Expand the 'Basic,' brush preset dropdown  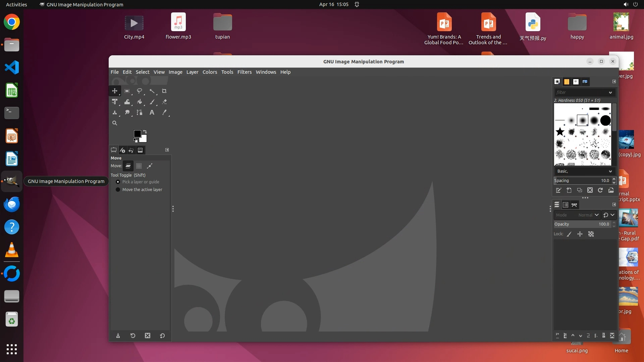[610, 171]
